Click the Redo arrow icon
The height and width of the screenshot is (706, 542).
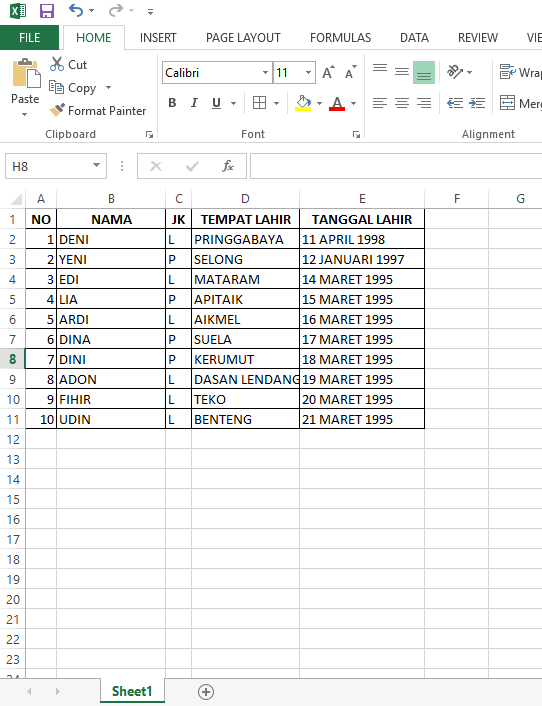click(116, 10)
